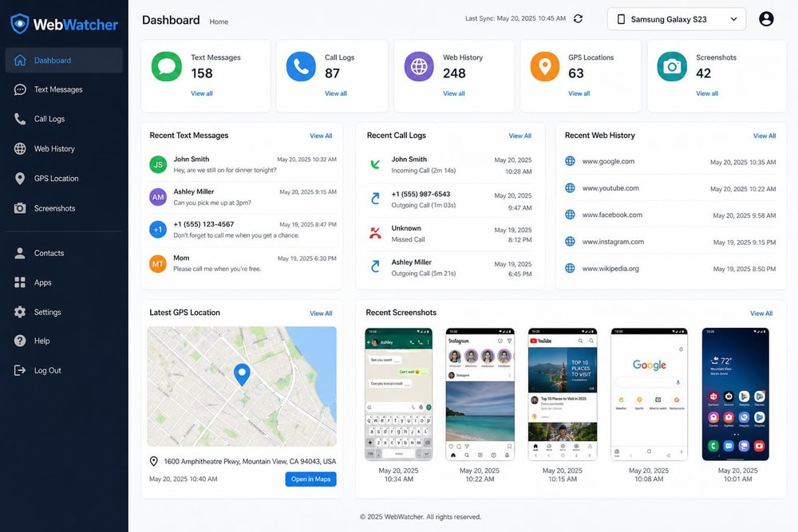Click the teal Screenshots camera icon
The width and height of the screenshot is (798, 532).
[672, 67]
